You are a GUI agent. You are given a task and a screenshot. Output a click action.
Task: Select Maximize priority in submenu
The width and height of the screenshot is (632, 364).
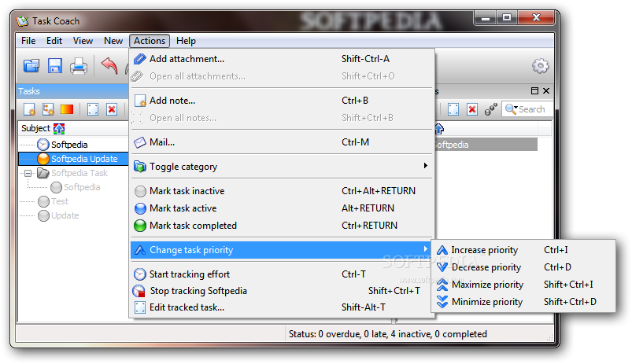point(523,285)
